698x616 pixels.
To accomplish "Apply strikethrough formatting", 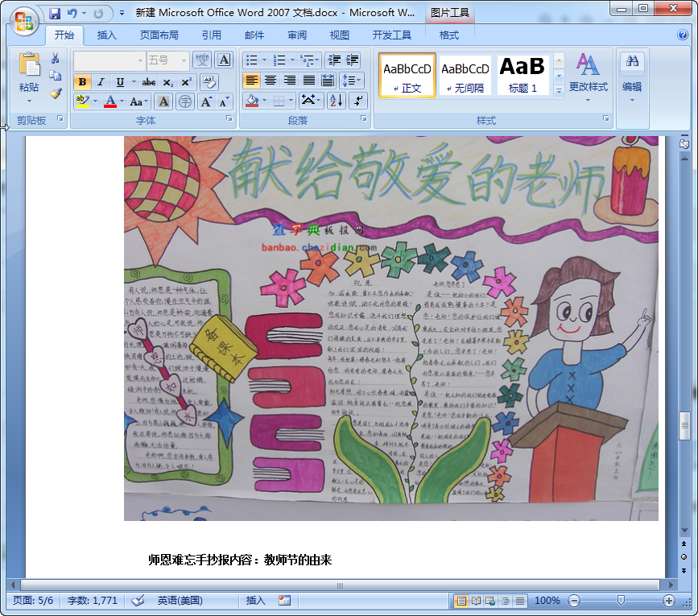I will (148, 82).
